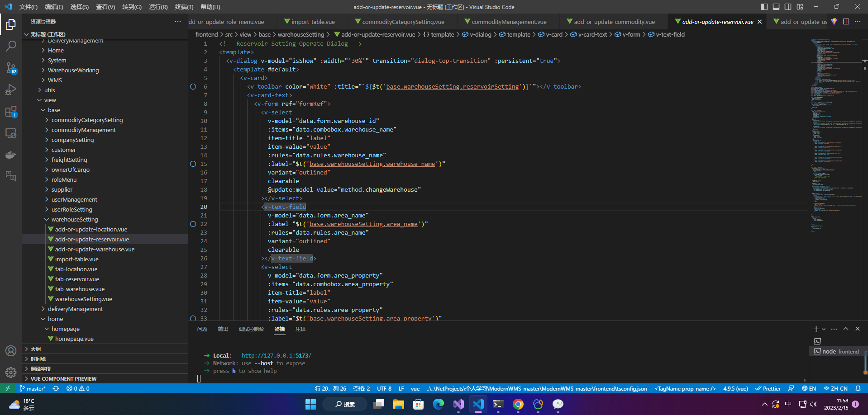Maximize the terminal panel size
The width and height of the screenshot is (868, 415).
tap(846, 329)
